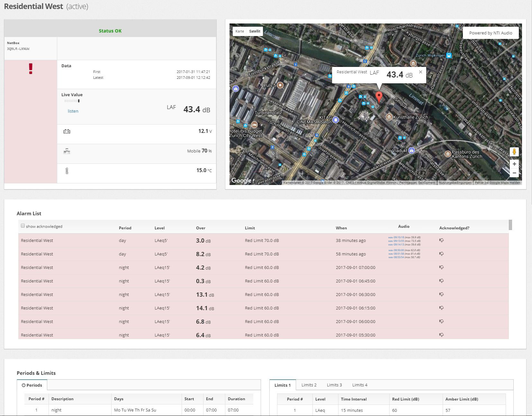The image size is (532, 416).
Task: Close the Residential West map popup
Action: (x=420, y=72)
